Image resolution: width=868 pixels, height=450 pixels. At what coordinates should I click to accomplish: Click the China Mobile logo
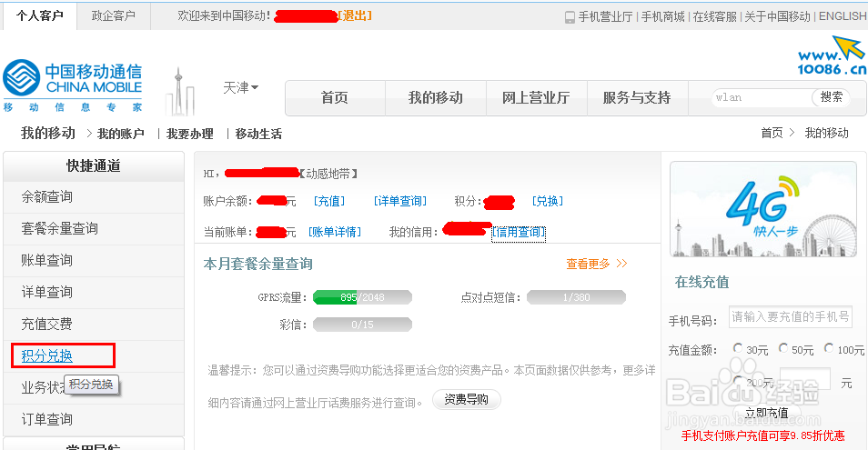pyautogui.click(x=73, y=85)
